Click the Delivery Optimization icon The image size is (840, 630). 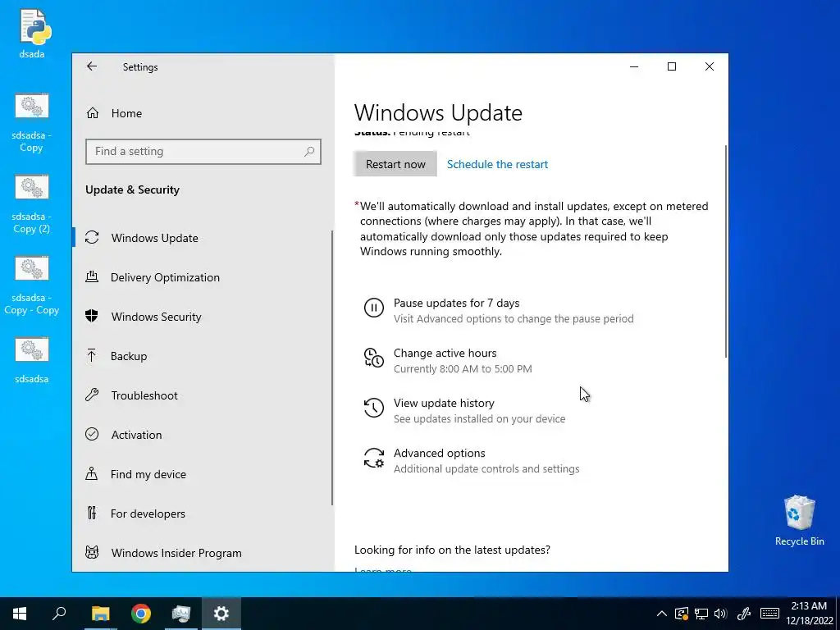coord(92,277)
